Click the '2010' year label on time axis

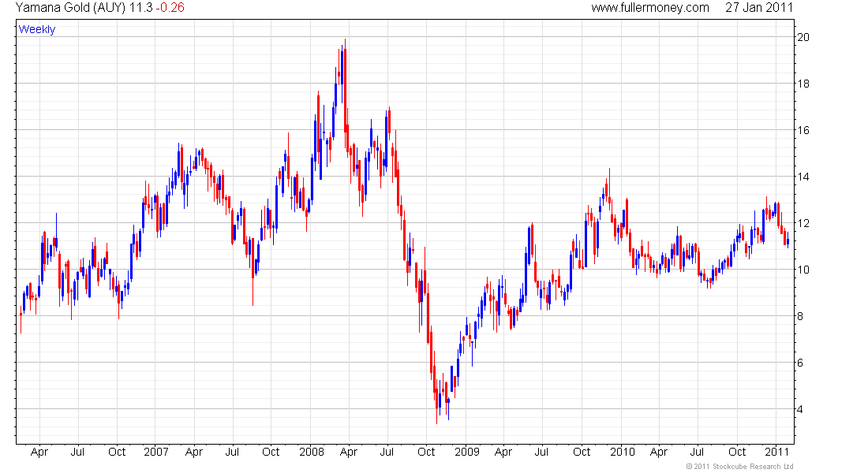click(x=623, y=452)
